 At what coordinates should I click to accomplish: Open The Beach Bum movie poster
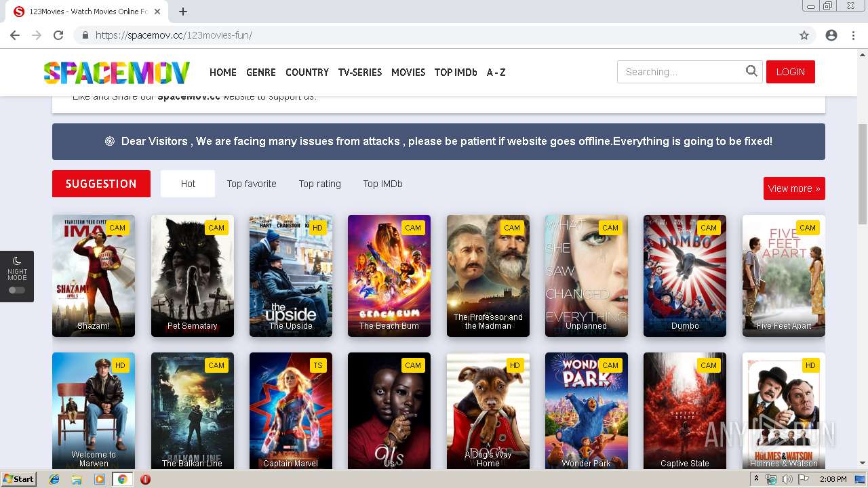(x=389, y=276)
